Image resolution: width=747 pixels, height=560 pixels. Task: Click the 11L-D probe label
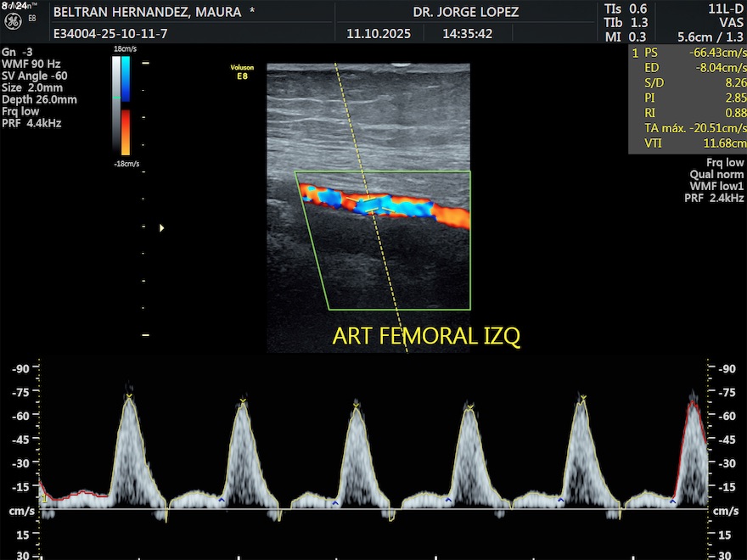point(726,8)
